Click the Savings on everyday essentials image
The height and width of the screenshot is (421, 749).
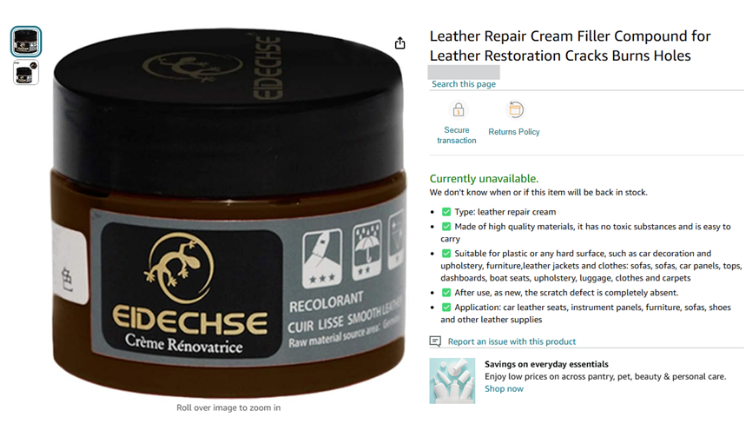coord(452,381)
